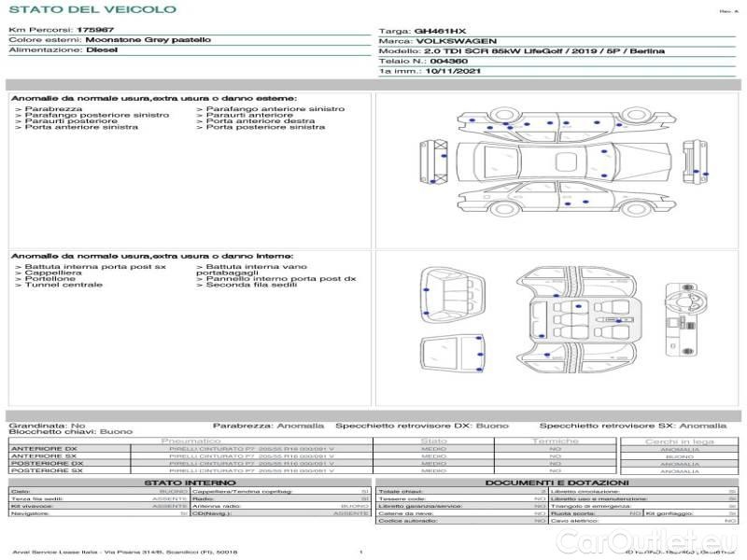Select the "ANTERIORE DX" tyre row label
This screenshot has height=560, width=747.
click(44, 449)
